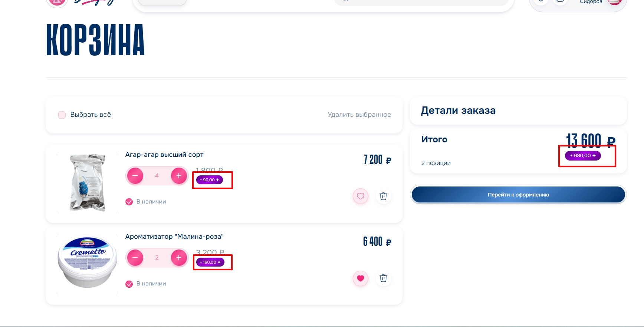Click the Агар-агар product image
Viewport: 644px width, 327px height.
88,183
